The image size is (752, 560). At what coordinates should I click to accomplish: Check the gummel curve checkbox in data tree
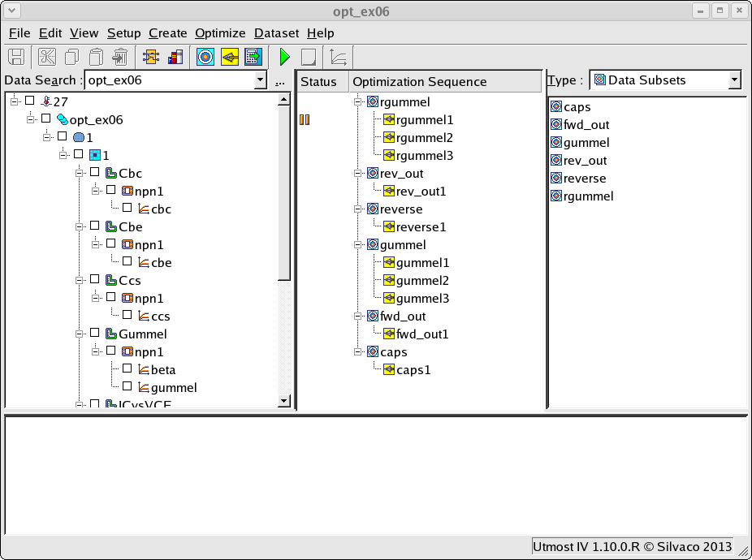click(x=127, y=386)
